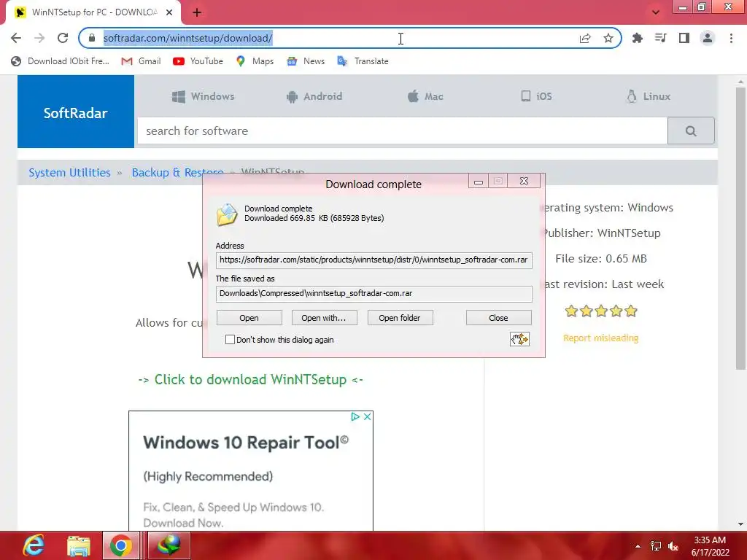Open the Gmail bookmark

(x=141, y=61)
